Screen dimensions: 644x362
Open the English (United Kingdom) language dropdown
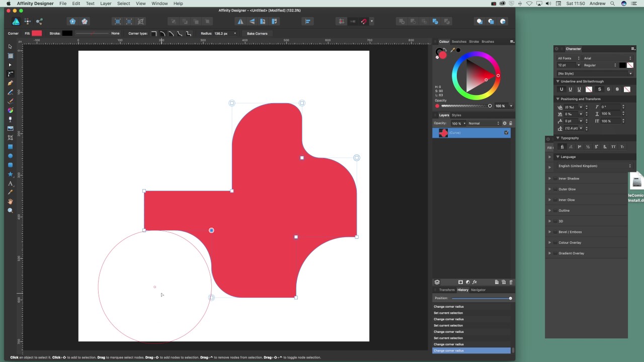pyautogui.click(x=595, y=166)
